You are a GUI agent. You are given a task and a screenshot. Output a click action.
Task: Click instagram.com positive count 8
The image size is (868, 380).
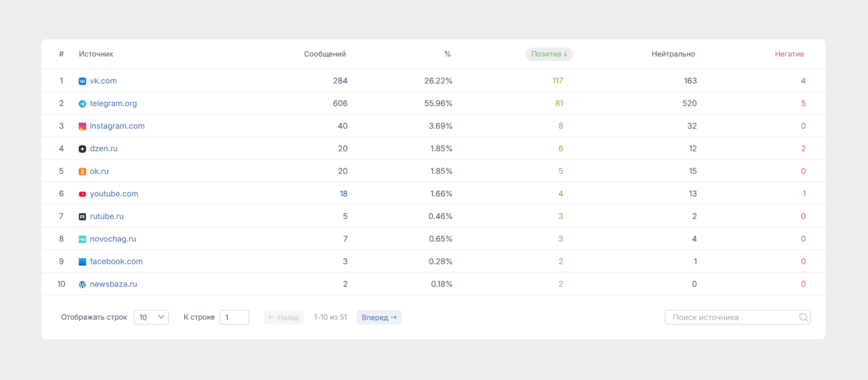tap(561, 126)
